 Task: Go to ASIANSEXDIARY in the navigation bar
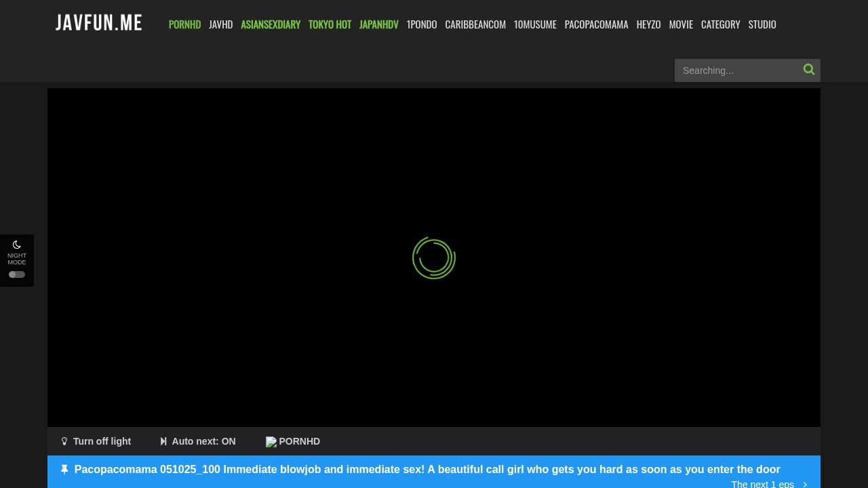click(x=271, y=24)
